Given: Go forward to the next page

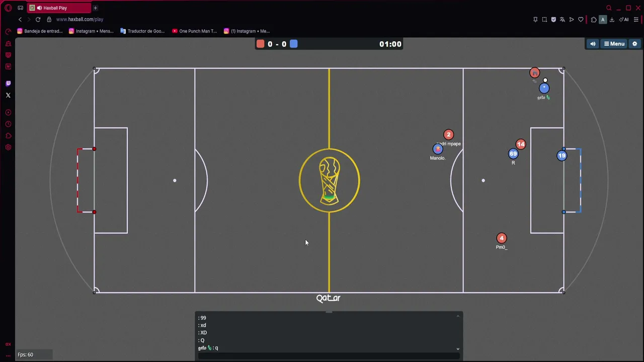Looking at the screenshot, I should point(29,20).
